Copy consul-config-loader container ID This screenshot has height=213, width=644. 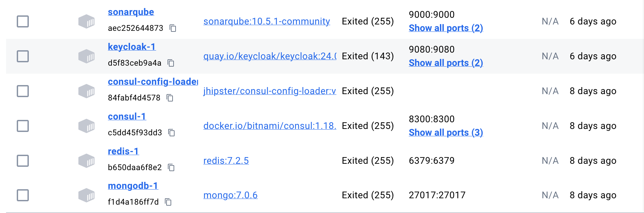(170, 98)
